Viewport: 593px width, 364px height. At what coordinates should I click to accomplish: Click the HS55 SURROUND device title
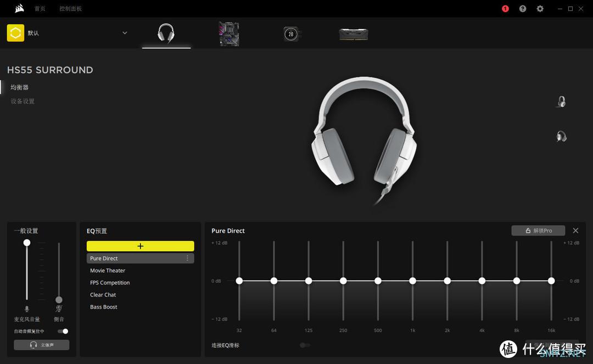[x=50, y=70]
